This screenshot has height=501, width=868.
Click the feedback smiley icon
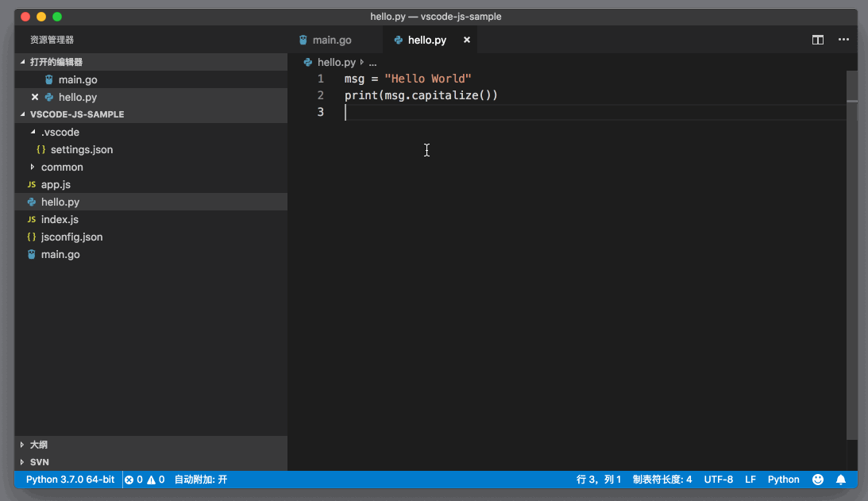[x=818, y=480]
